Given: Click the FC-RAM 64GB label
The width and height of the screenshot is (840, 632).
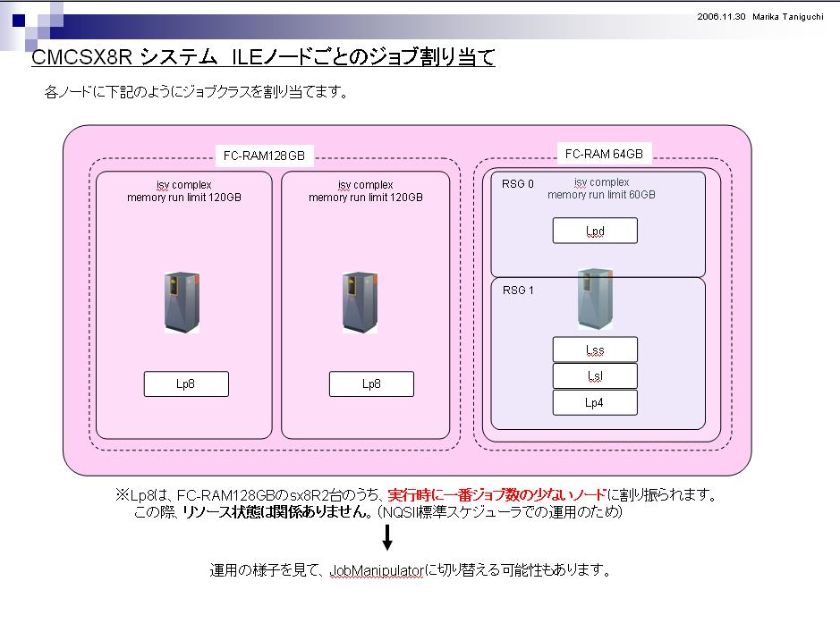Looking at the screenshot, I should [604, 154].
